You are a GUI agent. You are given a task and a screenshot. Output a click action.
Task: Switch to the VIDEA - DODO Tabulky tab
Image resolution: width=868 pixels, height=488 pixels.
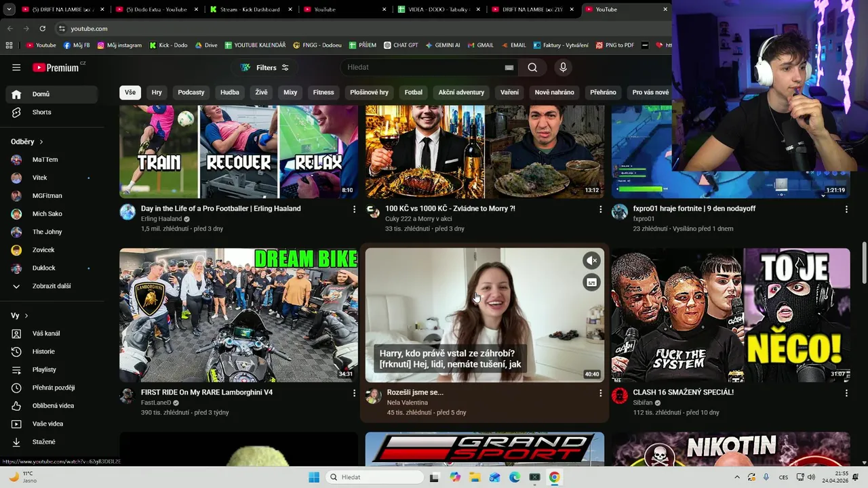pyautogui.click(x=439, y=9)
